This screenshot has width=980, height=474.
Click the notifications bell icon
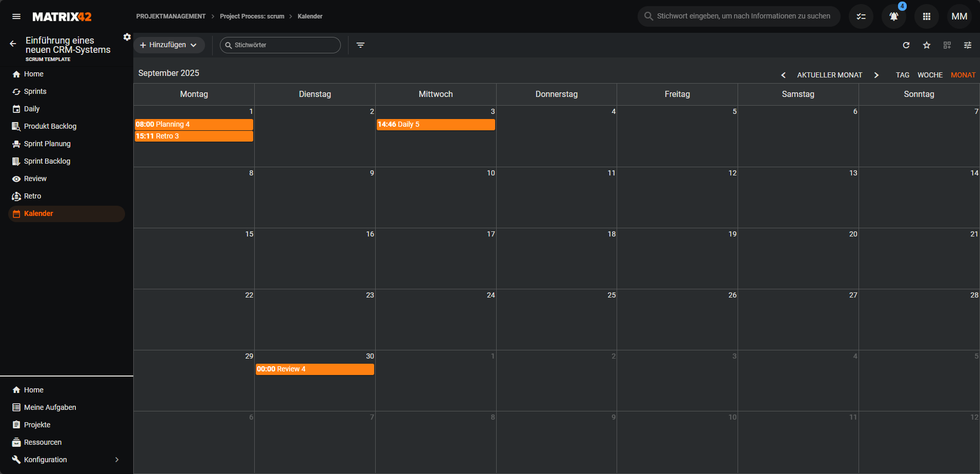click(x=893, y=16)
